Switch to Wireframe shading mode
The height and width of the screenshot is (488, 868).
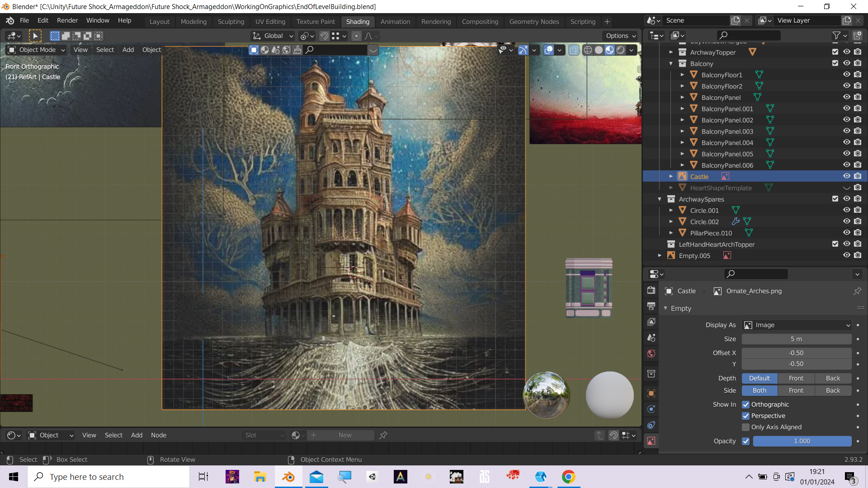tap(588, 50)
